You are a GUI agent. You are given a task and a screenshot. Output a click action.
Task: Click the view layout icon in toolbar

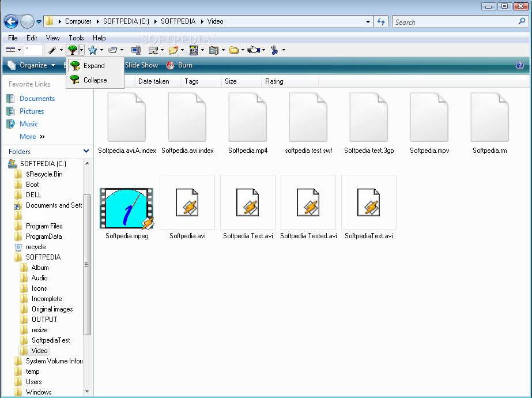(x=10, y=50)
